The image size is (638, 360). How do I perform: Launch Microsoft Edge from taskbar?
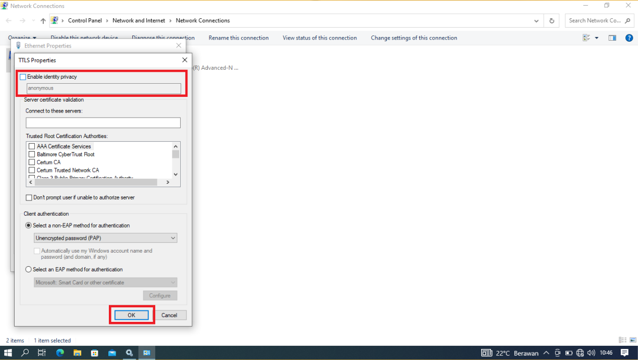(x=60, y=353)
